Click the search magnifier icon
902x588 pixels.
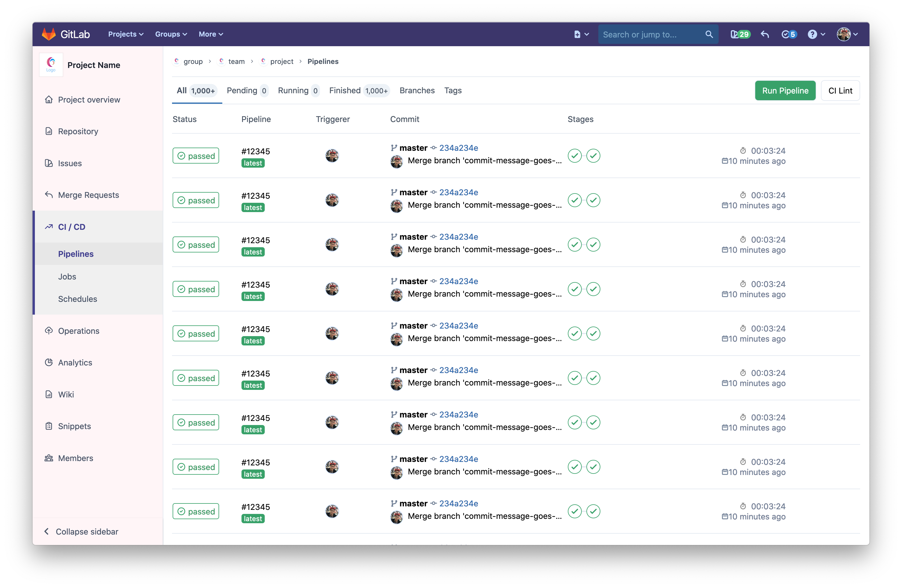709,35
